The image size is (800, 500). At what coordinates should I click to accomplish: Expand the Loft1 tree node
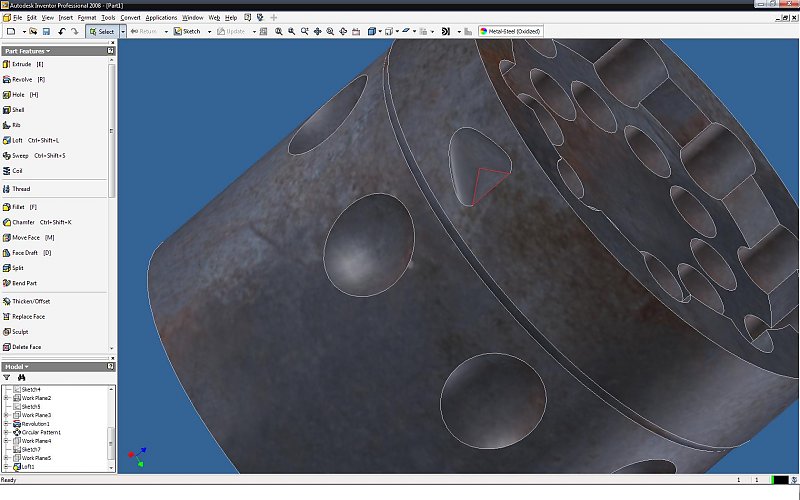tap(7, 467)
